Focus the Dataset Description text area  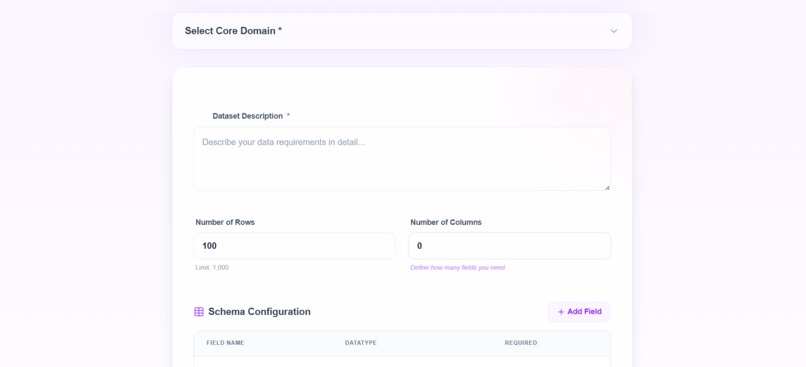tap(402, 159)
